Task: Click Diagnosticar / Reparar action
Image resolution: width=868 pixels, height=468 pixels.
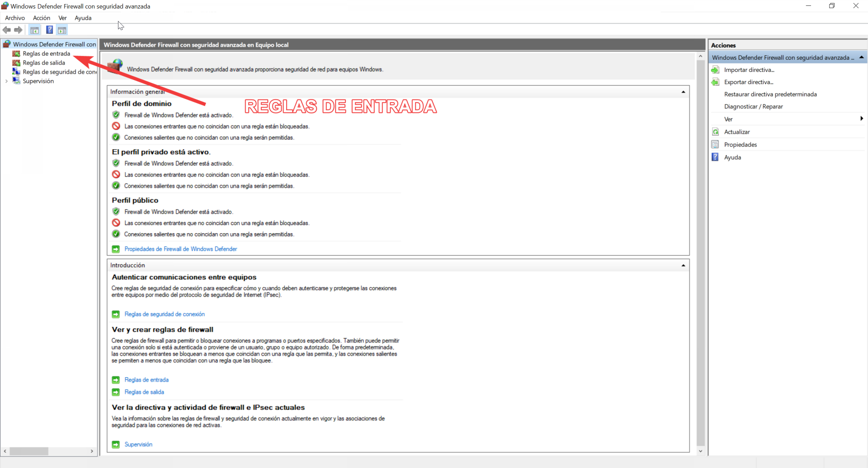Action: (754, 107)
